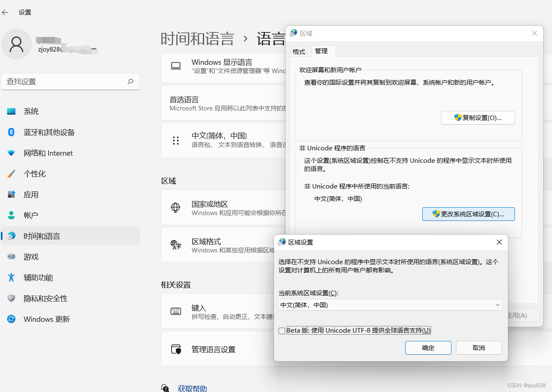Open 网络和 Internet from sidebar
Screen dimensions: 552x392
[71, 153]
